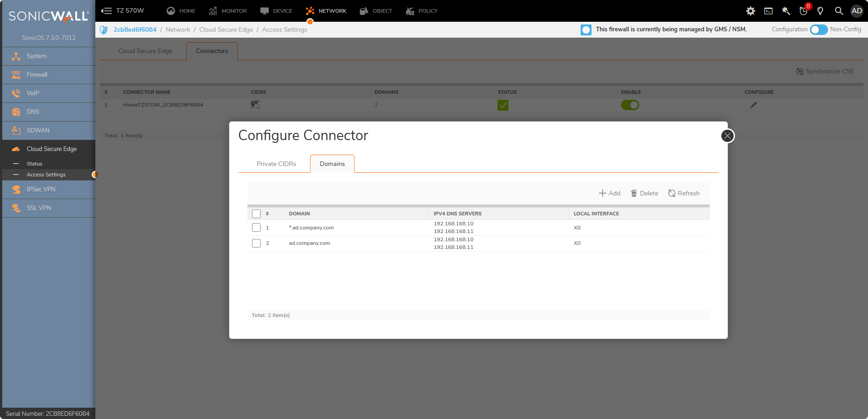Switch to the Private CIDRs tab
The image size is (868, 419).
tap(276, 164)
